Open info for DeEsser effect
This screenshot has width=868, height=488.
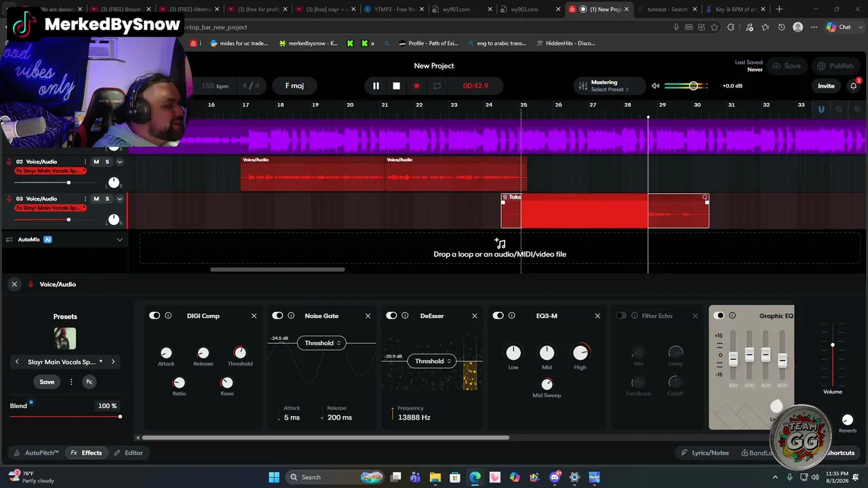point(405,316)
